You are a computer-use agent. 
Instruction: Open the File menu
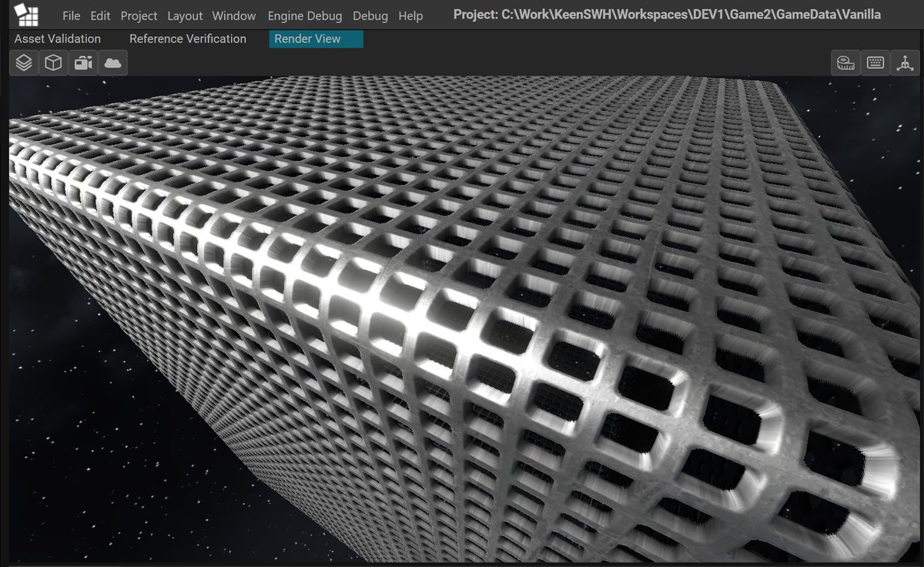[x=72, y=15]
